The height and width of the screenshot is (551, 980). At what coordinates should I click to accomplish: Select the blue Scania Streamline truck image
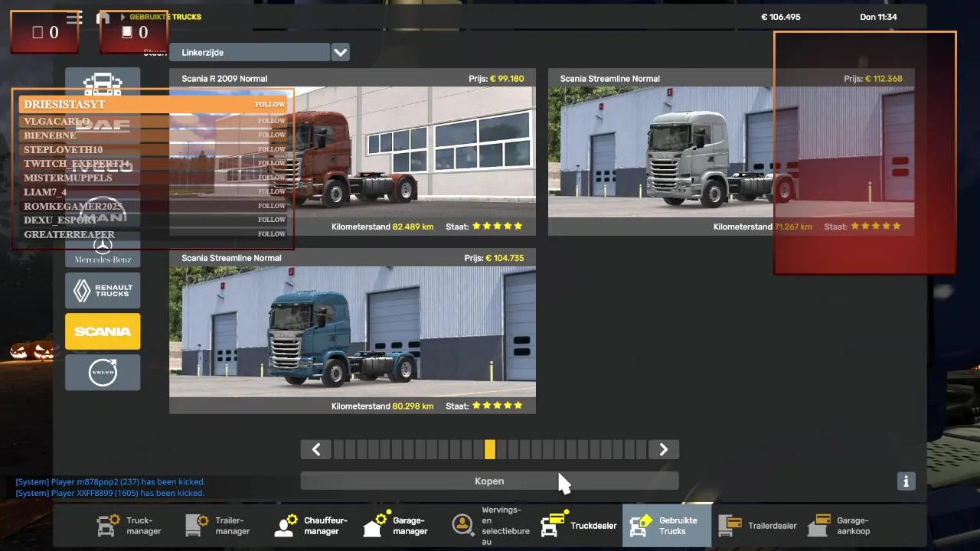tap(352, 331)
